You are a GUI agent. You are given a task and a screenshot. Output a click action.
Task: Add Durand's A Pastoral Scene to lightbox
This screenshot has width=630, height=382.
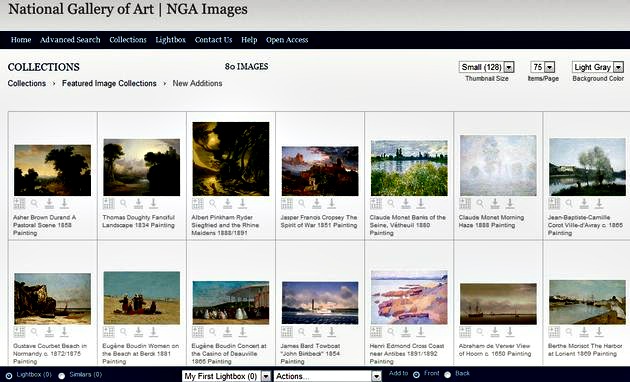tap(19, 204)
